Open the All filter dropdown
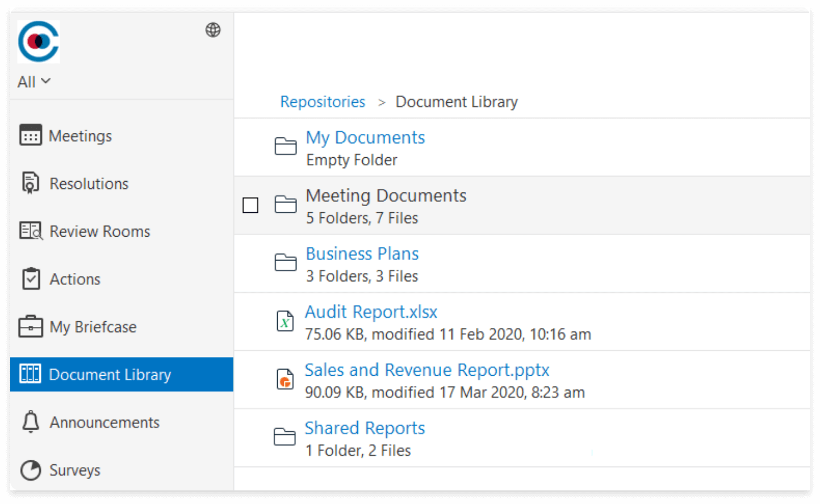Viewport: 820px width, 504px height. (33, 81)
